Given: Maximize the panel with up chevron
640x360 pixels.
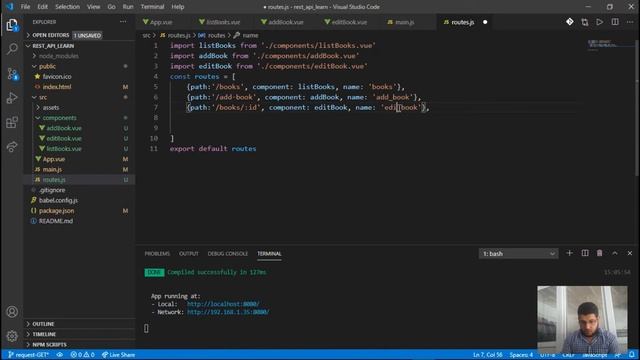Looking at the screenshot, I should click(x=615, y=253).
